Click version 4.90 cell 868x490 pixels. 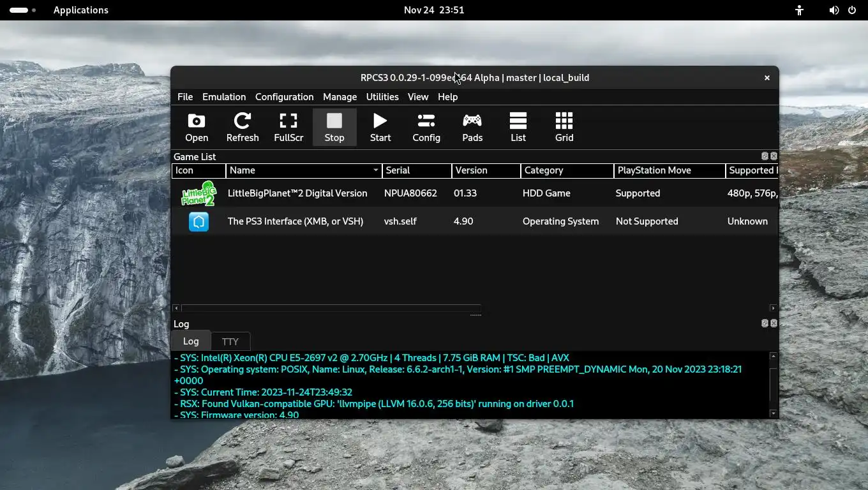point(463,221)
